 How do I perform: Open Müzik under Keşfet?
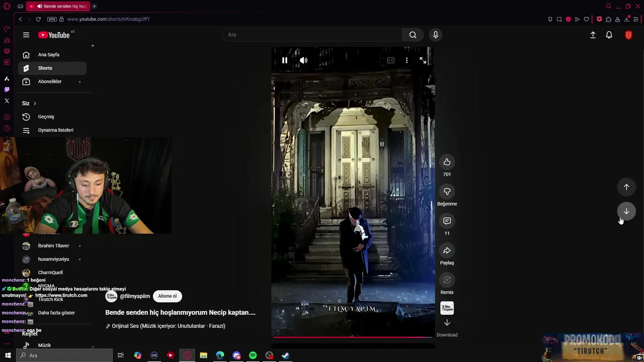tap(52, 345)
